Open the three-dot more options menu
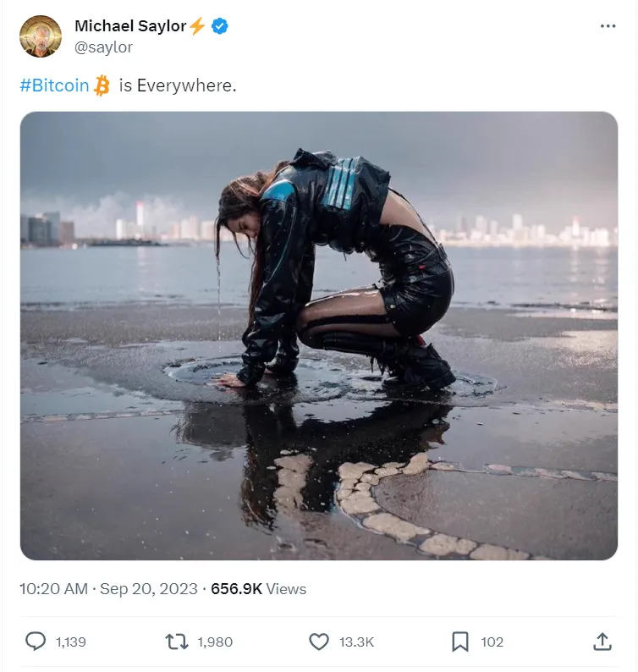638x672 pixels. coord(608,26)
